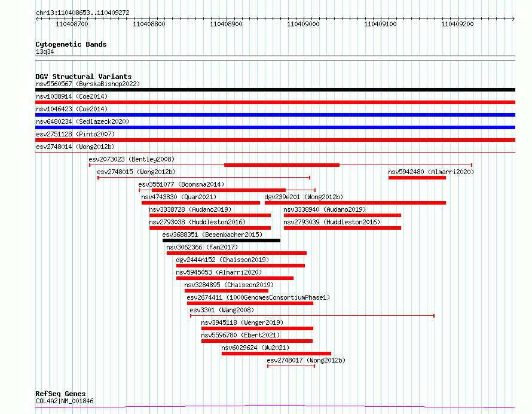The height and width of the screenshot is (414, 532).
Task: Click the nsv3338940 red bar
Action: [x=343, y=215]
